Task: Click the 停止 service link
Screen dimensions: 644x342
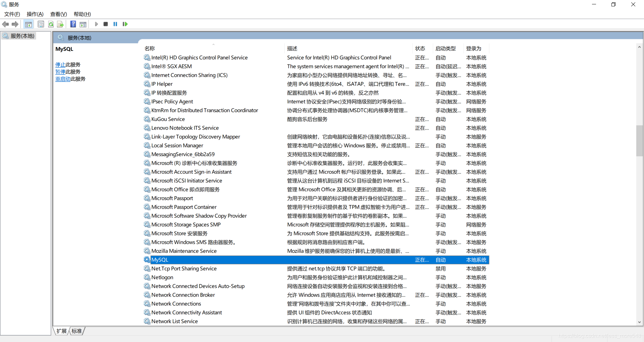Action: (60, 65)
